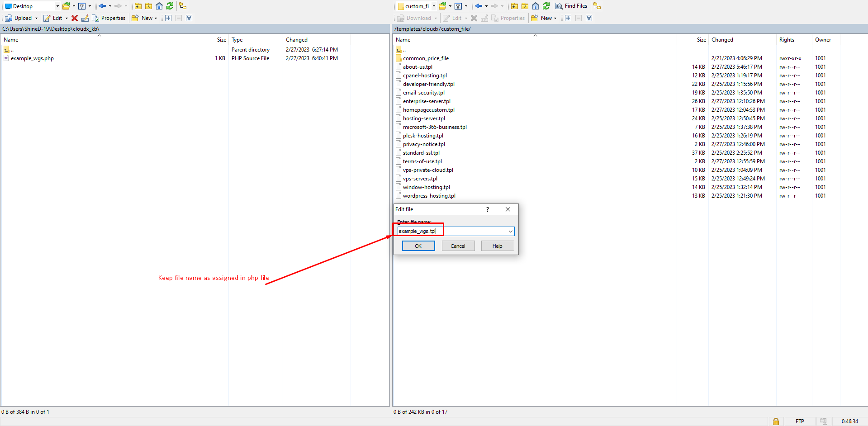Click the remote Filter funnel icon
Image resolution: width=868 pixels, height=426 pixels.
(458, 6)
